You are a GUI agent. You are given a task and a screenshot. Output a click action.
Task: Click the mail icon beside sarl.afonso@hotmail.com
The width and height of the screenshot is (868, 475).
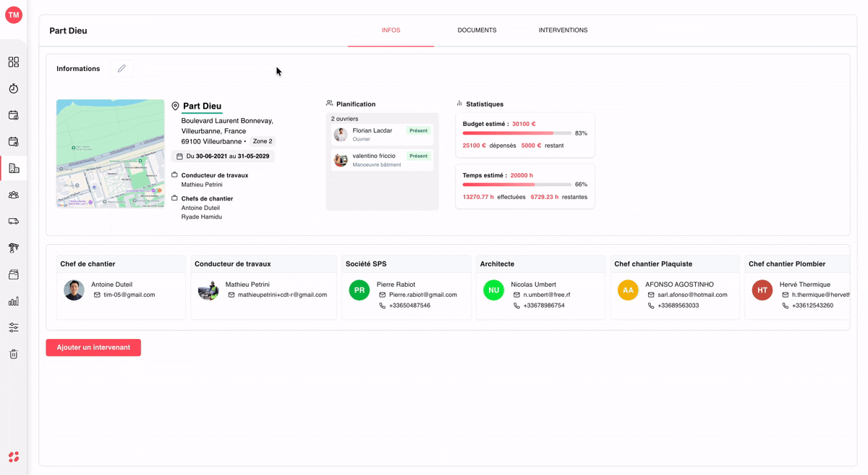[651, 295]
